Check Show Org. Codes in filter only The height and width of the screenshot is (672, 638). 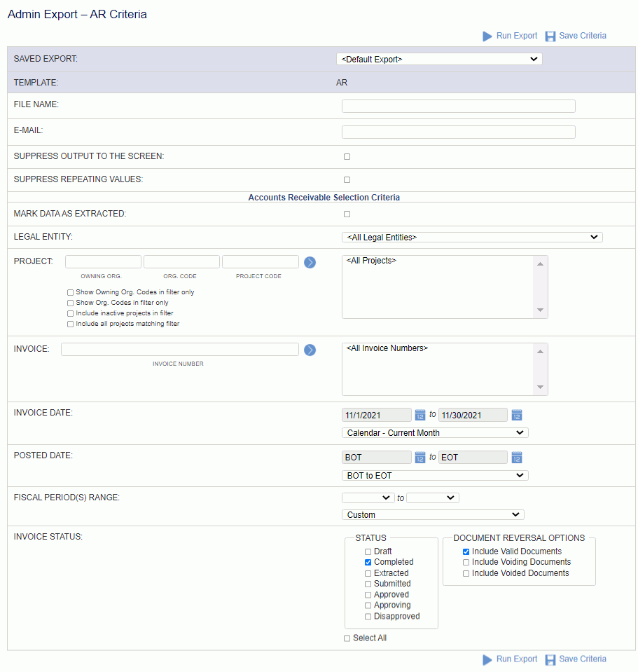click(70, 303)
